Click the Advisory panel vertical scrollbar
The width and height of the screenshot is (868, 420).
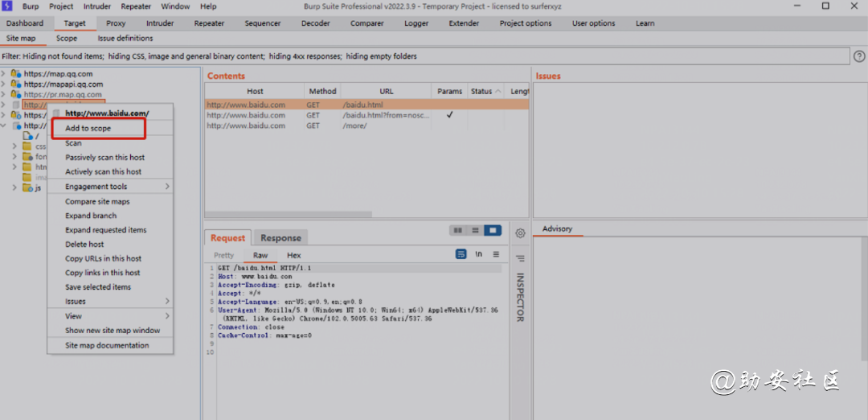[x=865, y=299]
